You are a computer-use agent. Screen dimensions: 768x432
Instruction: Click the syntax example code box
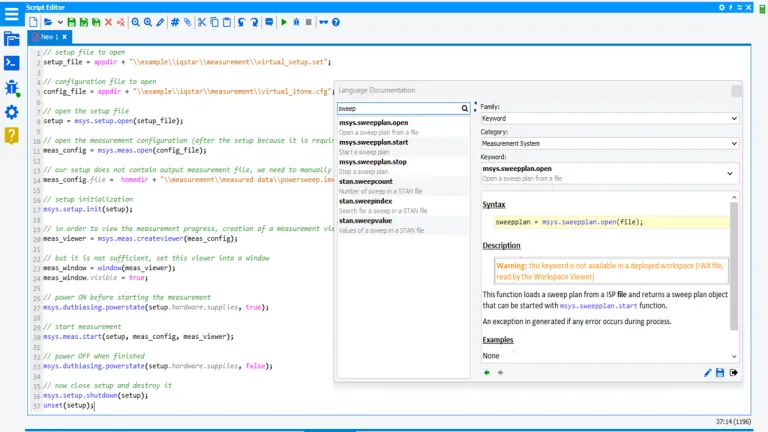tap(611, 222)
